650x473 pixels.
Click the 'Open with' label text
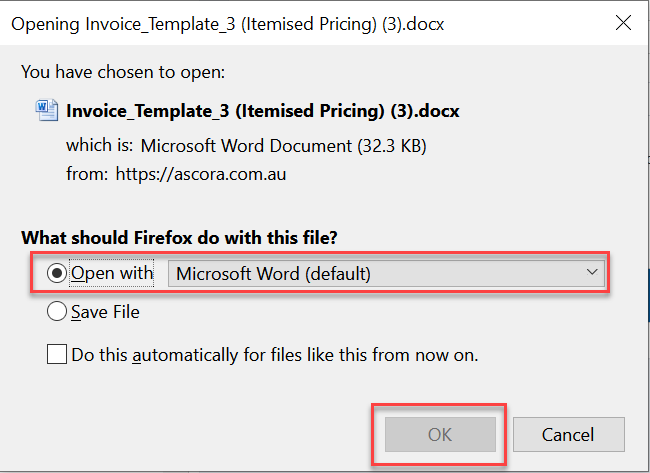112,274
